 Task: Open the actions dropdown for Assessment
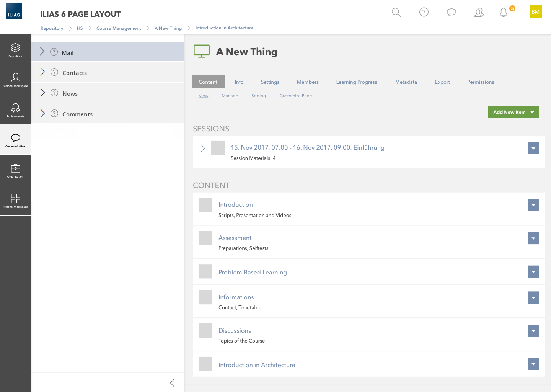pos(533,238)
